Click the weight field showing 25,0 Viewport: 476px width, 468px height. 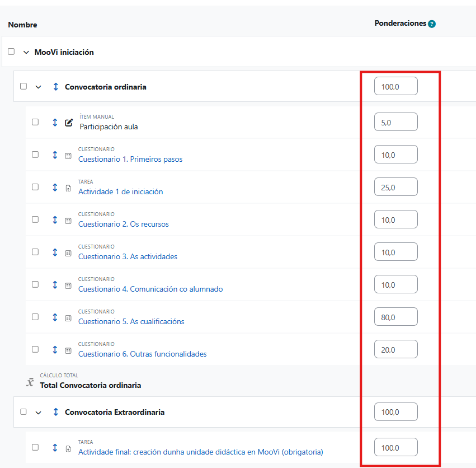[x=395, y=187]
